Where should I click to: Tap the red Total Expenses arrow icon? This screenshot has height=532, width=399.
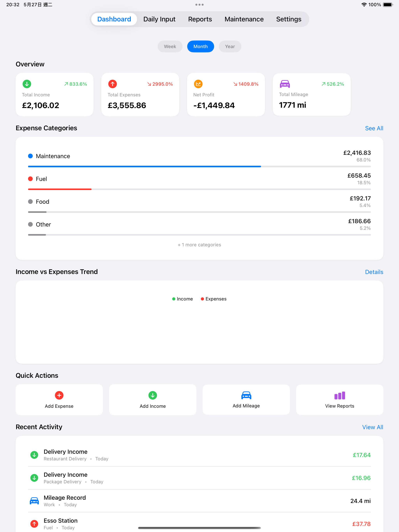tap(112, 84)
